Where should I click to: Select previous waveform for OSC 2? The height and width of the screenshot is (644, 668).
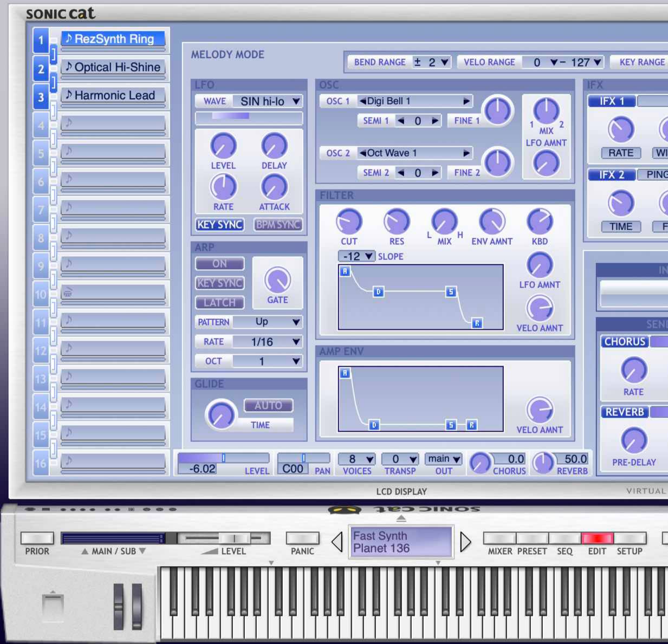click(363, 153)
